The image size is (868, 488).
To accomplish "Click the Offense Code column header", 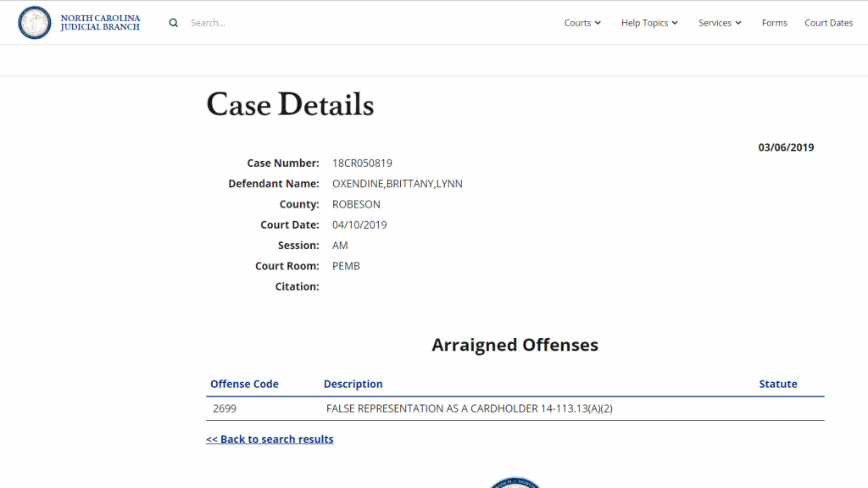I will (244, 384).
